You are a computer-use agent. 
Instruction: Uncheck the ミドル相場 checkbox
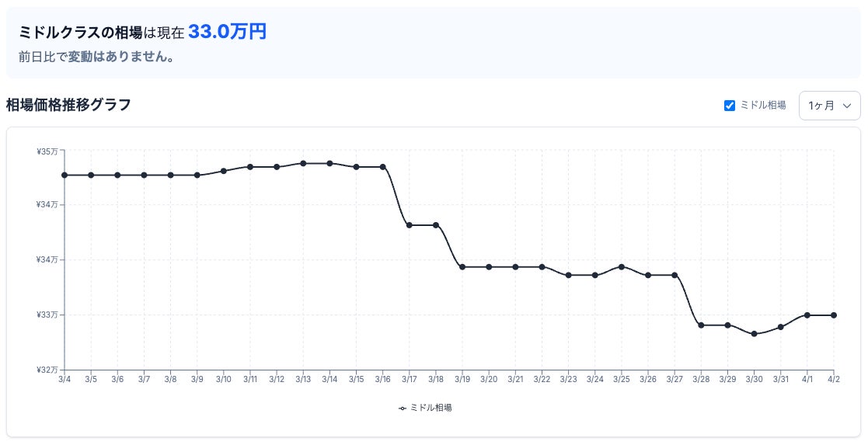[730, 106]
